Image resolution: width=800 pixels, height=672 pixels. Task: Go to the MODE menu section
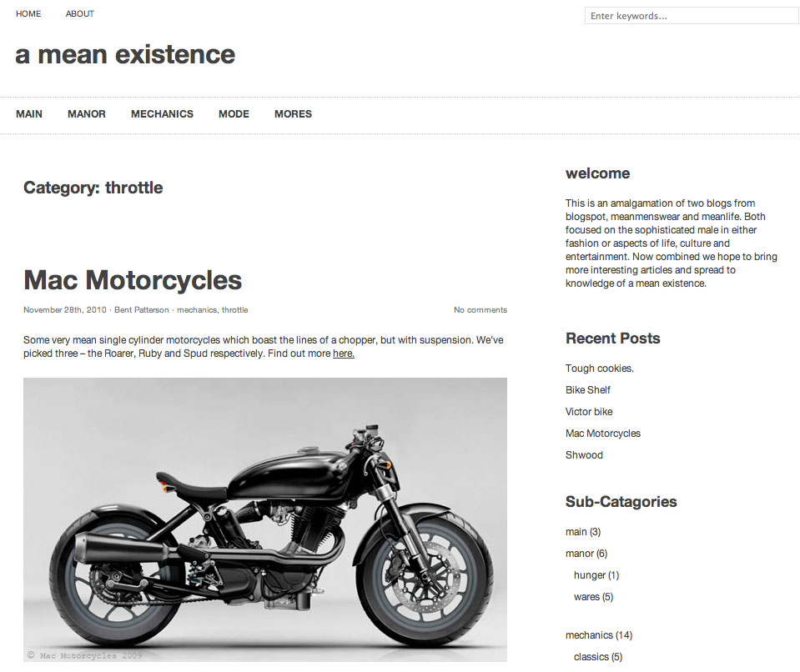click(234, 113)
